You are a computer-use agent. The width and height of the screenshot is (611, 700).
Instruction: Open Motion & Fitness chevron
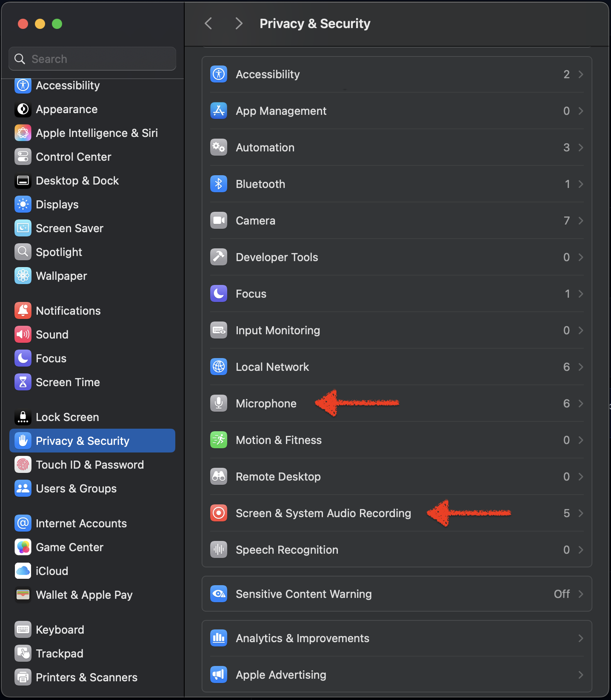coord(581,440)
